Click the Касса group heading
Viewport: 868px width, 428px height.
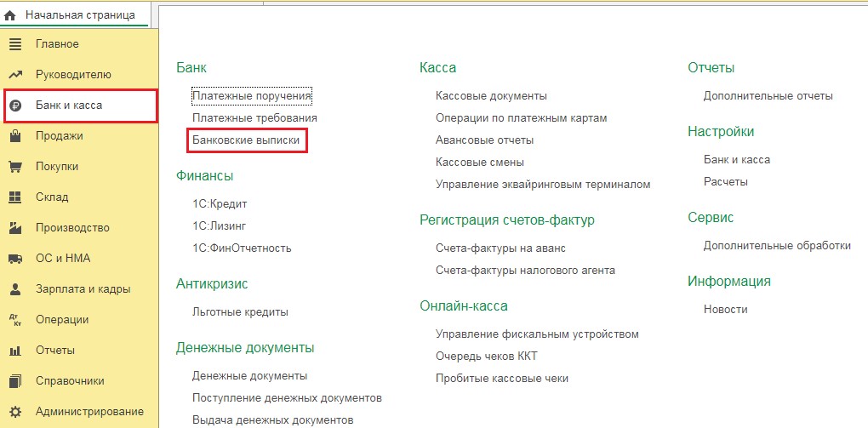tap(438, 68)
